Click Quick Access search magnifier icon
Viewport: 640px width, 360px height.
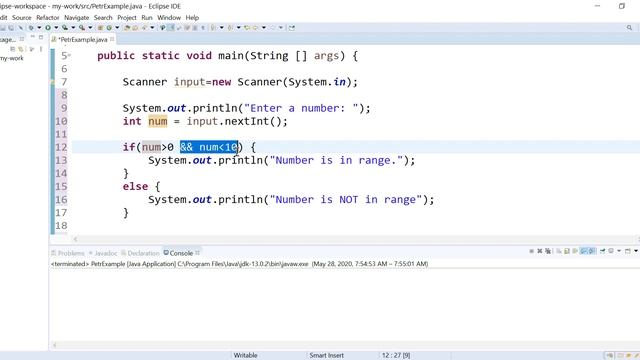click(629, 28)
